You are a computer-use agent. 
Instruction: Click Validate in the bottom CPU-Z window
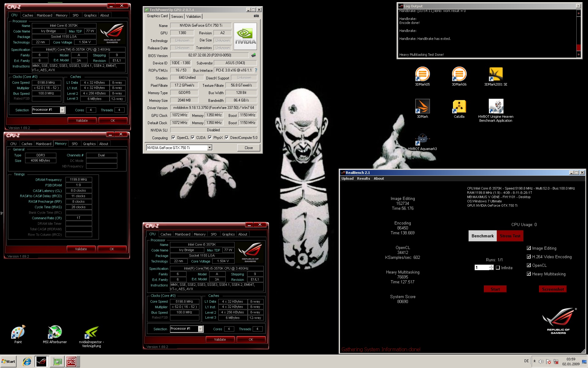pyautogui.click(x=220, y=339)
